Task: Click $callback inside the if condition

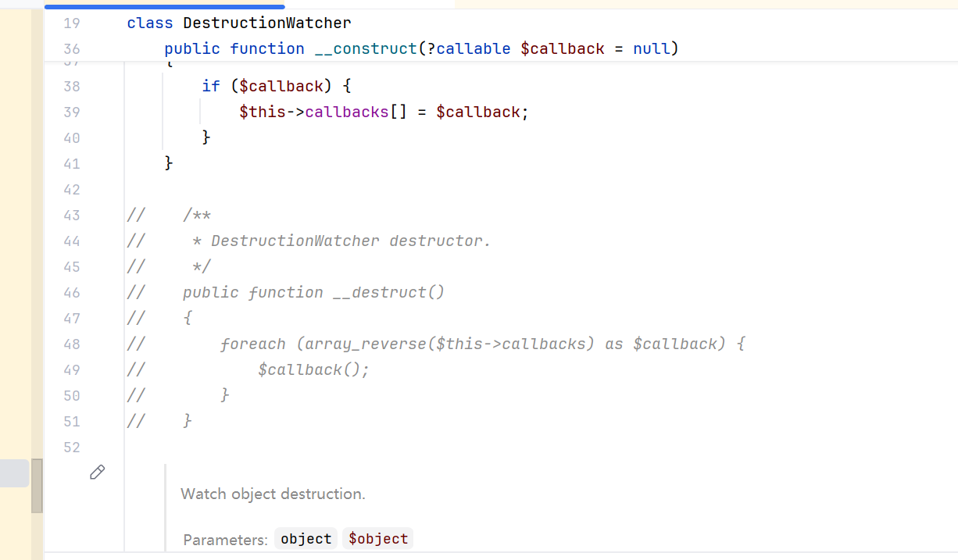Action: point(281,86)
